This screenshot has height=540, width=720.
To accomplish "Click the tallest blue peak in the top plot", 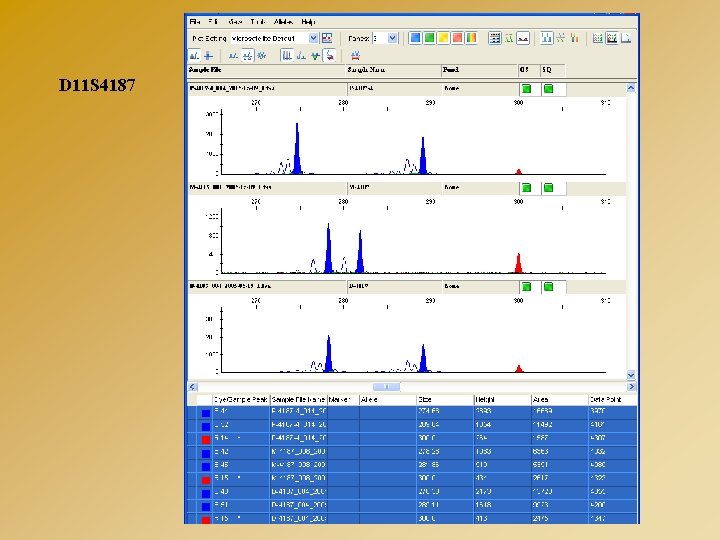I will pyautogui.click(x=297, y=148).
